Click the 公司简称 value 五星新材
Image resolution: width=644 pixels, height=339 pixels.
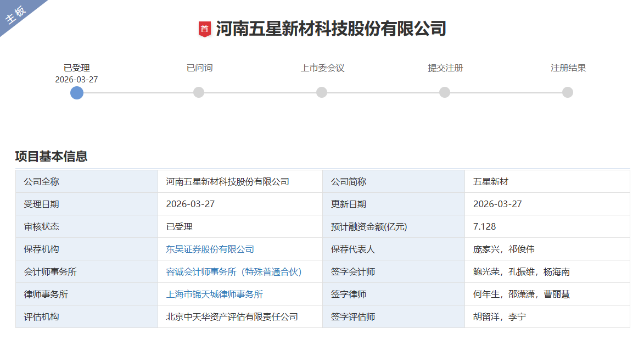pyautogui.click(x=490, y=182)
